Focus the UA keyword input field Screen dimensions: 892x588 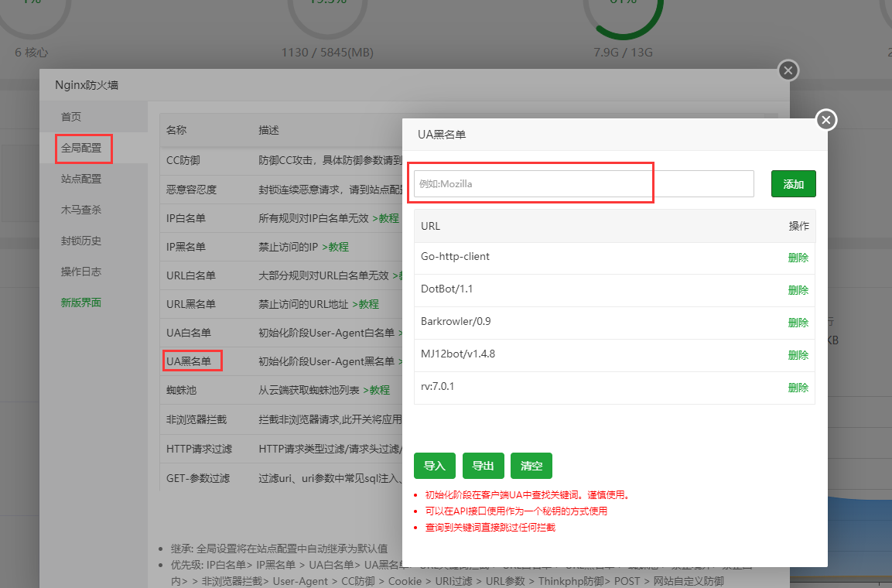pyautogui.click(x=583, y=183)
